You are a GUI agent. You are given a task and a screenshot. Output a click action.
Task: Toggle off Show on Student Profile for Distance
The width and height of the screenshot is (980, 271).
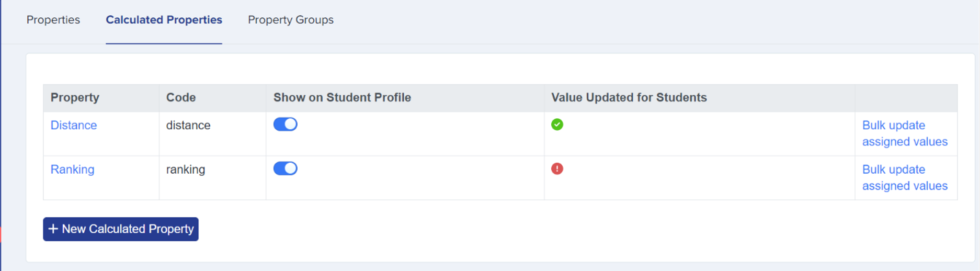(286, 124)
